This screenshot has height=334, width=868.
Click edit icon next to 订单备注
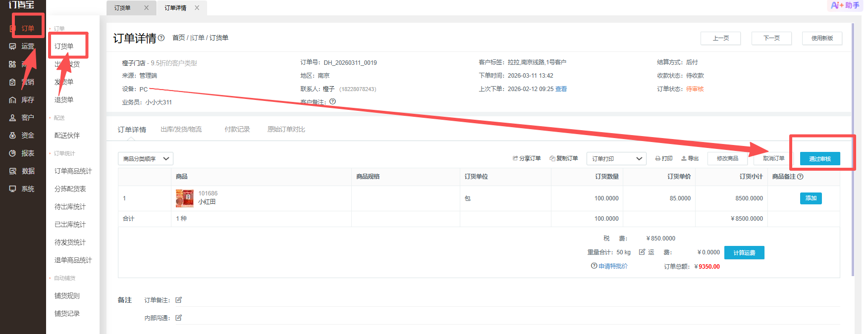click(179, 300)
